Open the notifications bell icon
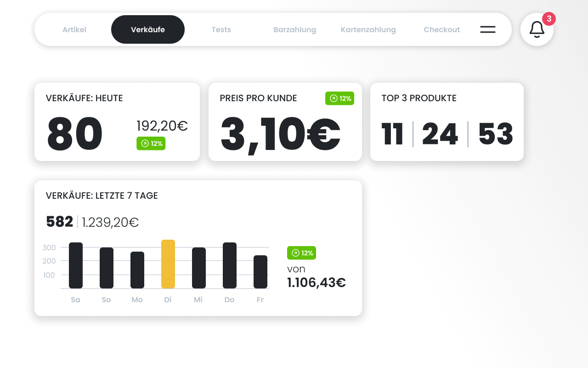The height and width of the screenshot is (368, 588). point(537,29)
